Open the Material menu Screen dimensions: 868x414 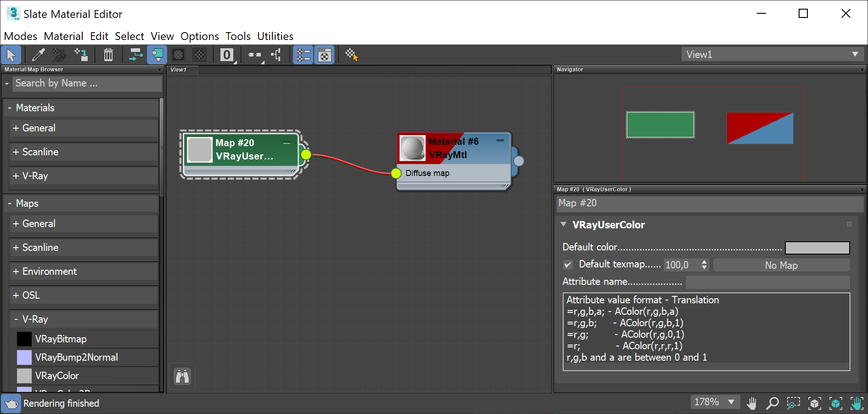pyautogui.click(x=63, y=36)
